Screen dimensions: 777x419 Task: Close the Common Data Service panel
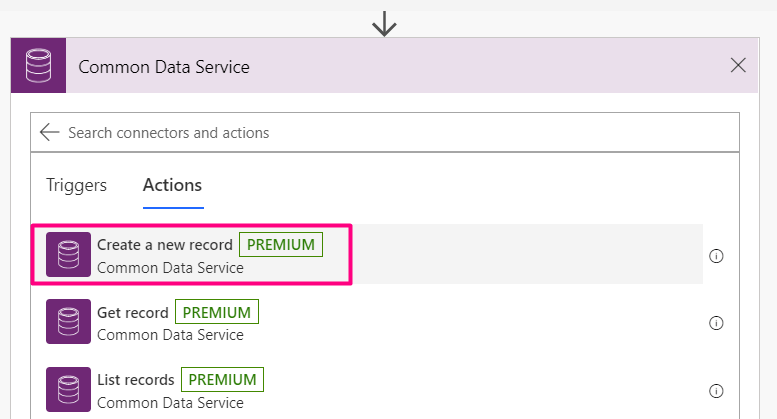pyautogui.click(x=738, y=66)
